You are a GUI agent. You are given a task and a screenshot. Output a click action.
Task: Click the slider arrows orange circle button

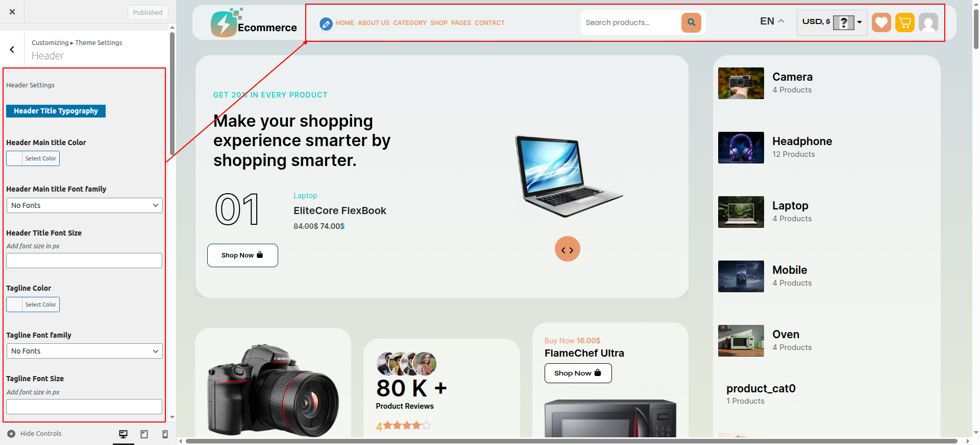pos(568,249)
